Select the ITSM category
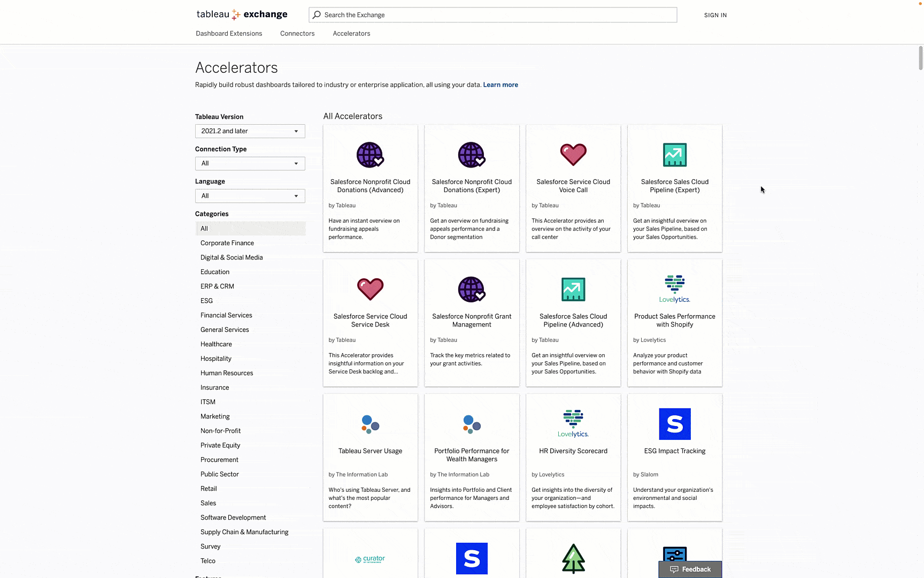This screenshot has width=924, height=578. coord(208,402)
